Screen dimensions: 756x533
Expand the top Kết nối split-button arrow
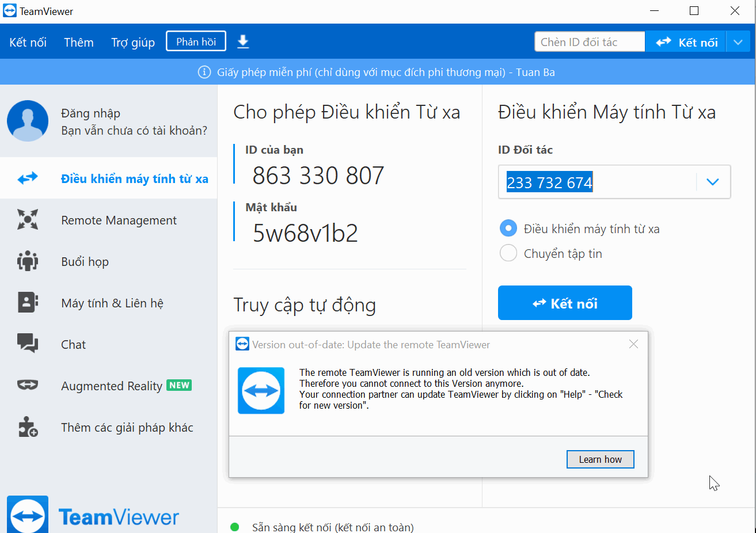(x=738, y=42)
